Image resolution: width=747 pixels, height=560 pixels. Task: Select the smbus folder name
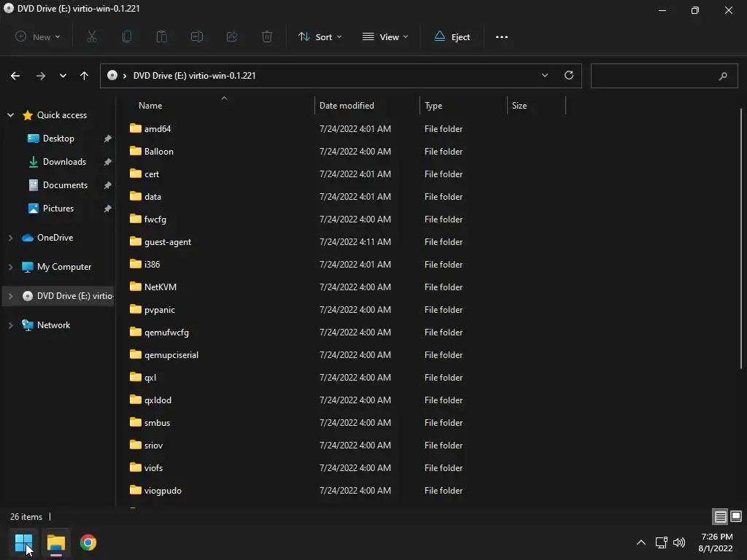[158, 423]
